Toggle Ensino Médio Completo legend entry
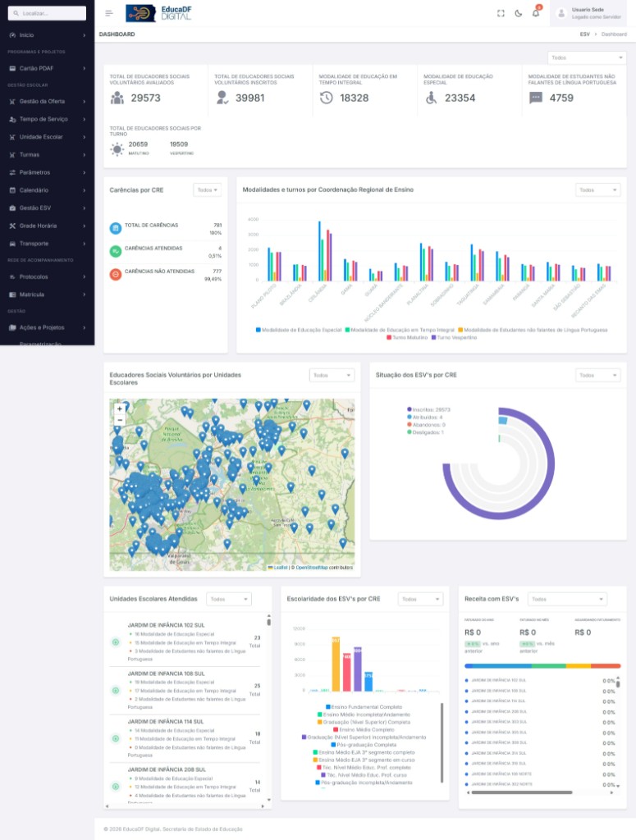636x840 pixels. point(364,729)
